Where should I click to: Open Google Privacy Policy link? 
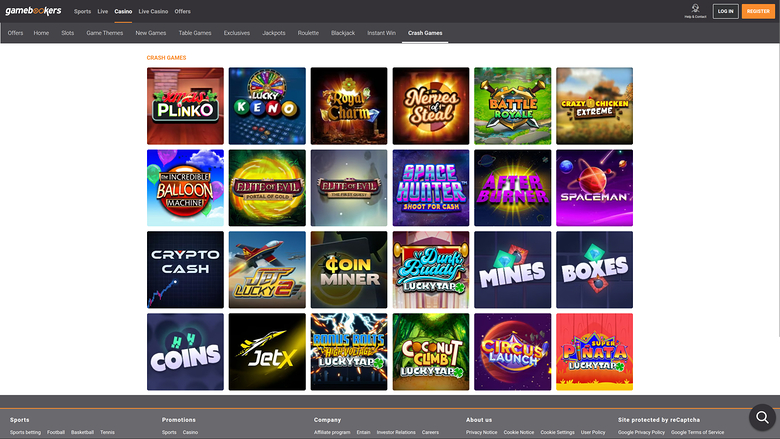pyautogui.click(x=641, y=433)
